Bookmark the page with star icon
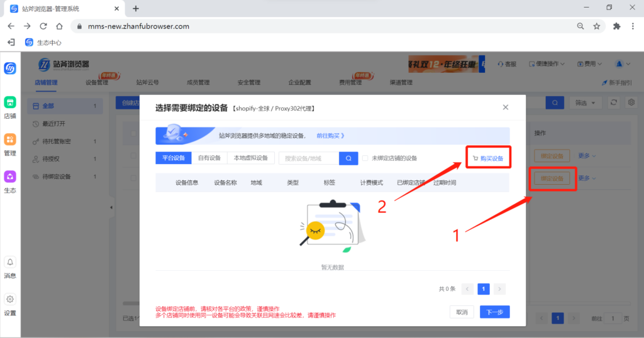This screenshot has height=338, width=644. tap(596, 26)
